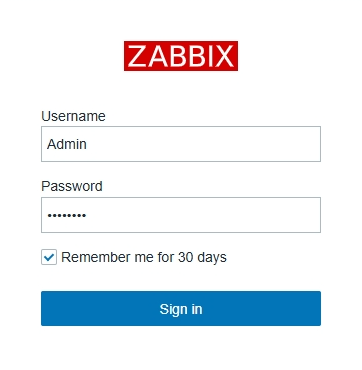The image size is (362, 370).
Task: Uncheck the blue checkmark box
Action: (49, 257)
